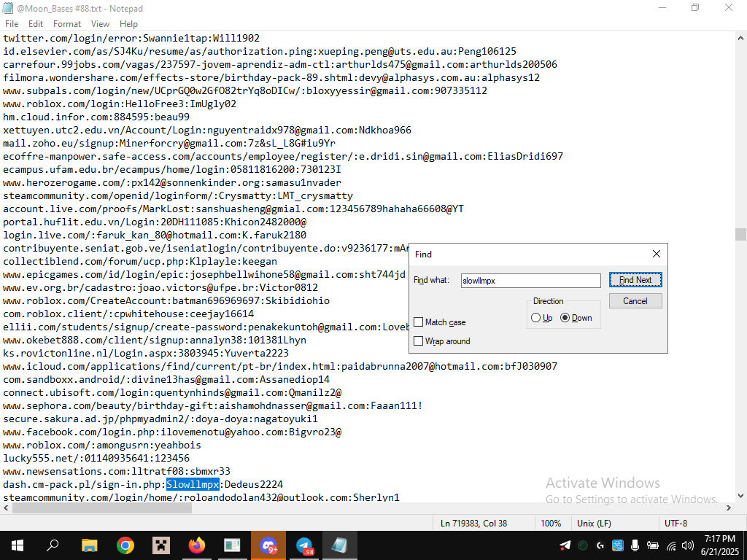Viewport: 747px width, 560px height.
Task: Enable the Wrap around checkbox
Action: point(418,341)
